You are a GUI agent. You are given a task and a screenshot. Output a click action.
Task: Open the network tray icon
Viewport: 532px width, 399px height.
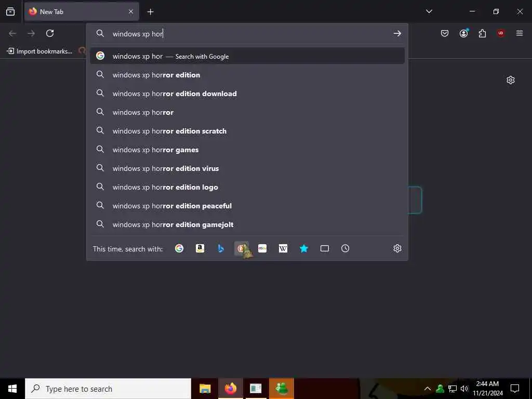453,389
